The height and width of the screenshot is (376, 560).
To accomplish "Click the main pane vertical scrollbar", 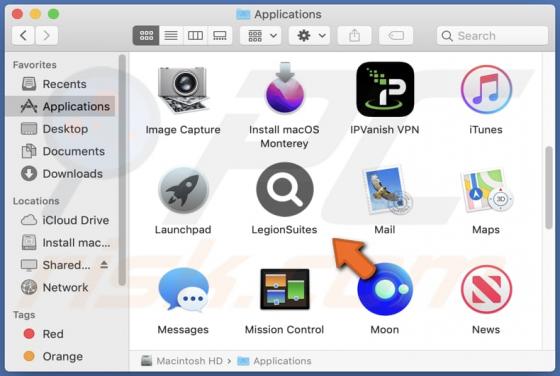I will (x=549, y=187).
